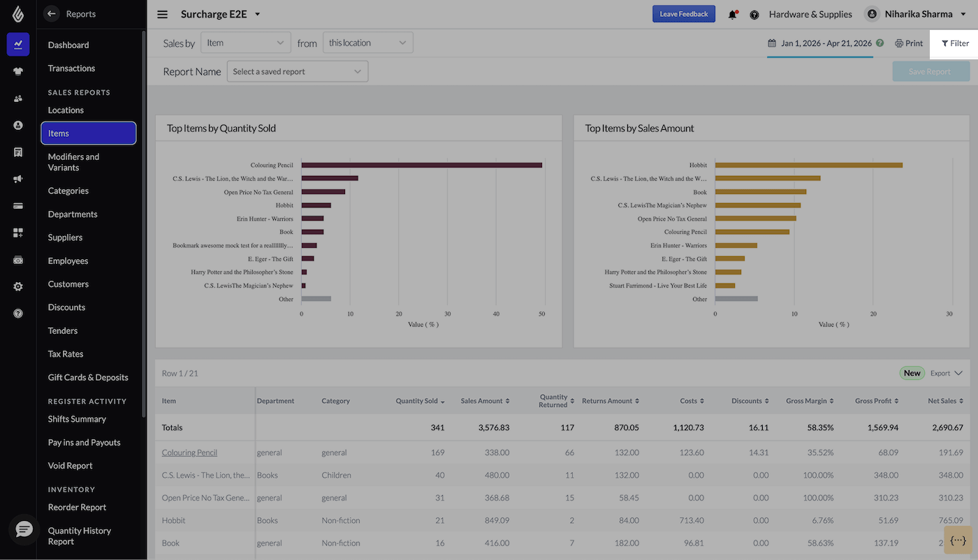This screenshot has height=560, width=978.
Task: Open Void Report in sidebar
Action: 70,466
